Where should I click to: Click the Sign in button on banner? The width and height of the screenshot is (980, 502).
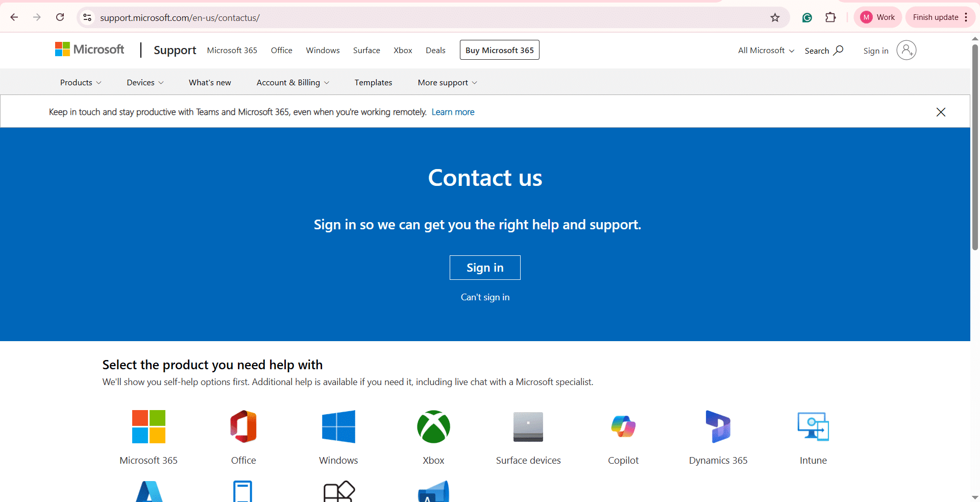[x=485, y=268]
